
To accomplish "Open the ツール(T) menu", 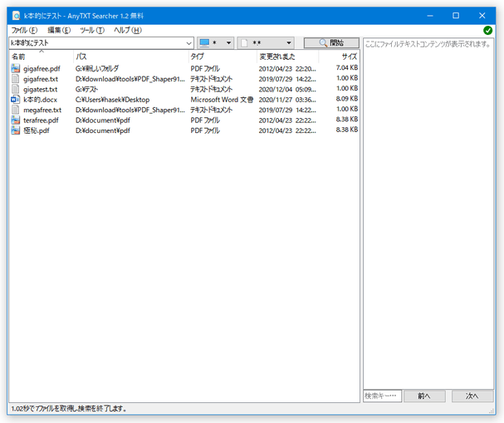I will 92,30.
